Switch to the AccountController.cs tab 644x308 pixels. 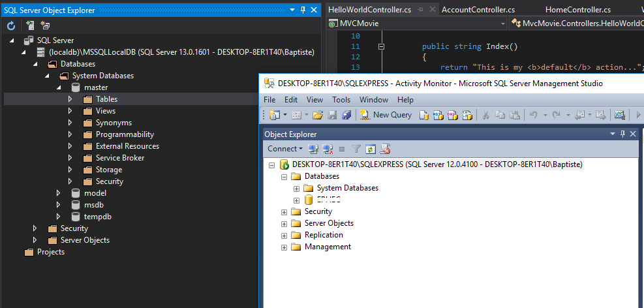[478, 10]
